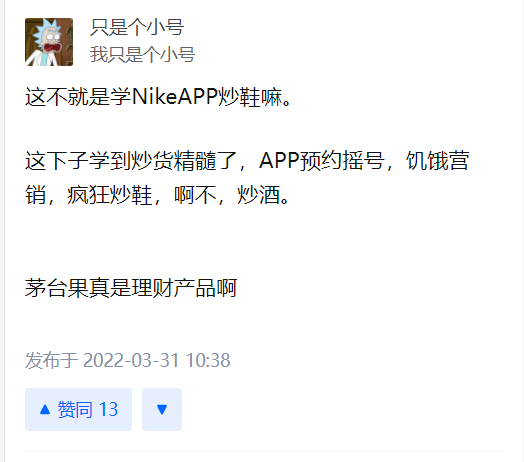Image resolution: width=524 pixels, height=462 pixels.
Task: Downvote the answer with down-triangle button
Action: tap(162, 409)
